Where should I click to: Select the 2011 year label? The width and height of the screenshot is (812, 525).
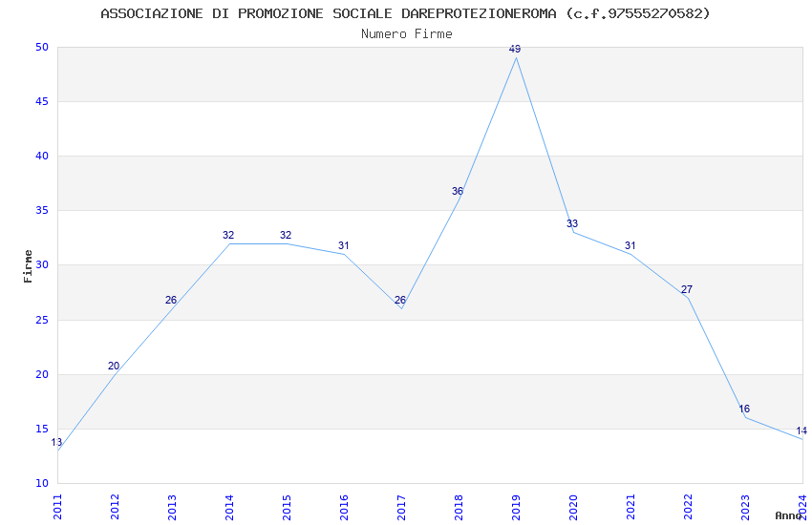click(x=57, y=507)
